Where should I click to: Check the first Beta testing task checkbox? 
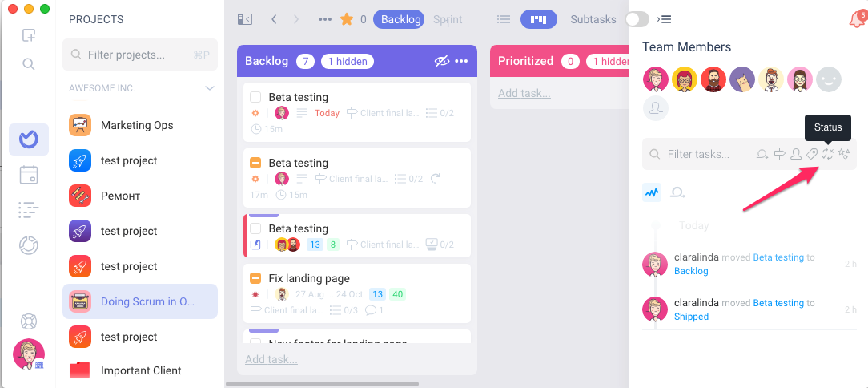(255, 98)
